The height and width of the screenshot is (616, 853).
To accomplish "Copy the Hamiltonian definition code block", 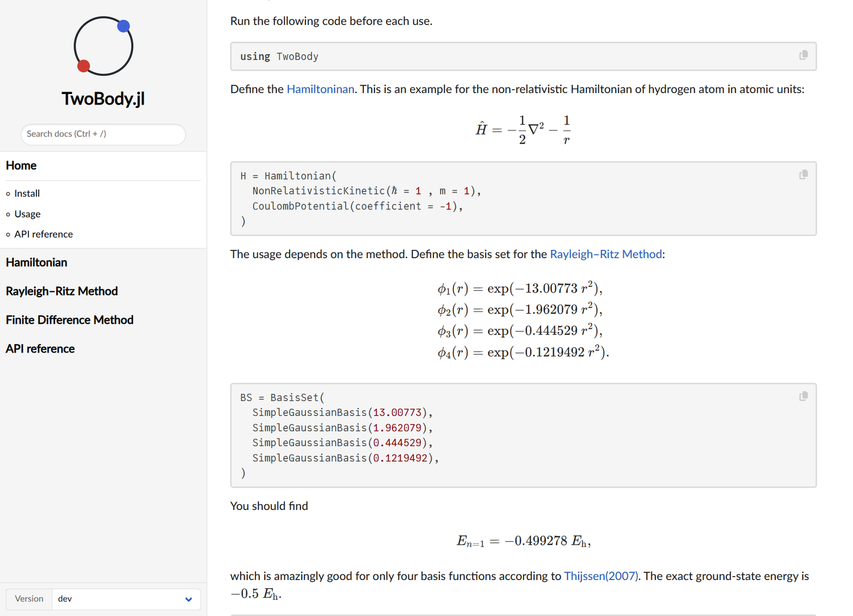I will pos(803,175).
